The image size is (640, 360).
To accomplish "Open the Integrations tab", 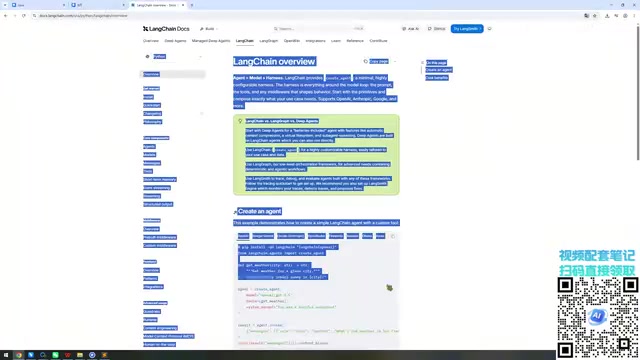I will [316, 41].
